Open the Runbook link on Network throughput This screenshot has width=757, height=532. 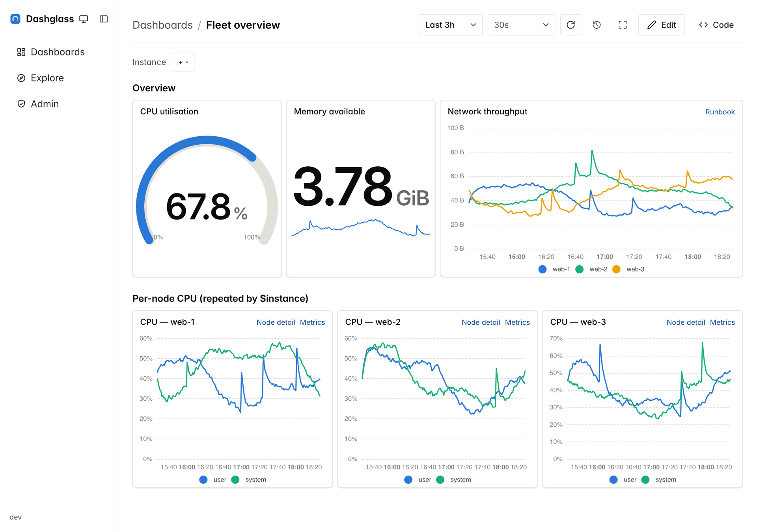[720, 112]
